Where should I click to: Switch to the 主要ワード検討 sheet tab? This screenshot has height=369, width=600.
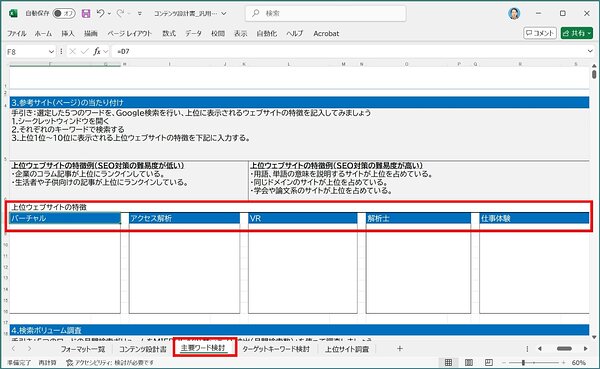click(x=203, y=348)
